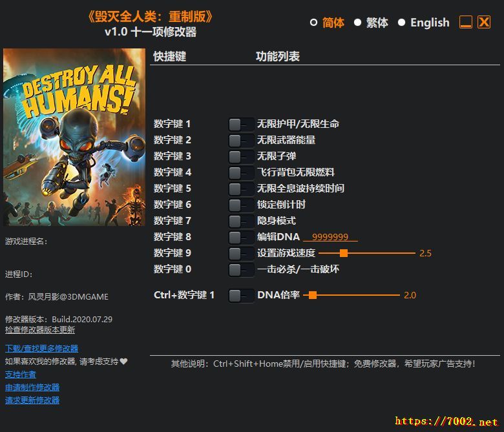Click the DNA multiplier value 2.0

[410, 295]
